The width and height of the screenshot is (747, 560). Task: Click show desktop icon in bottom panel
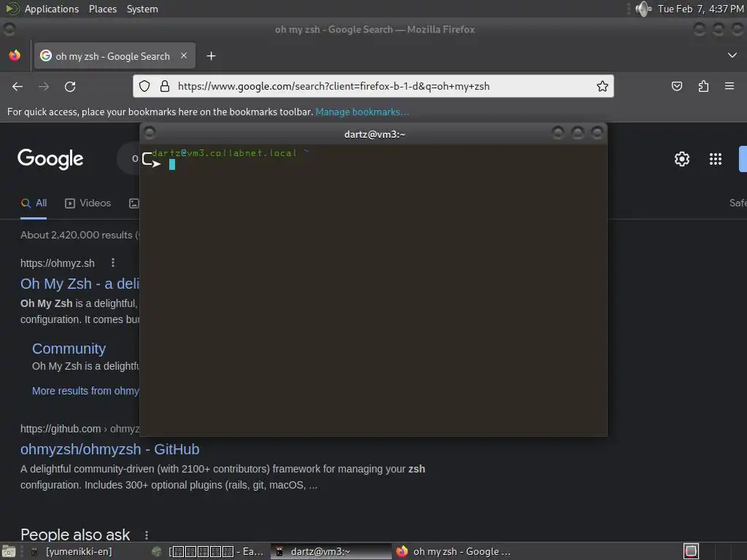click(x=9, y=551)
